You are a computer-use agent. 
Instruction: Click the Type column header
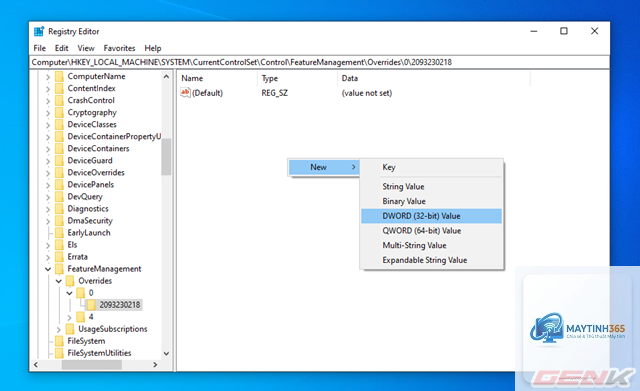tap(298, 78)
